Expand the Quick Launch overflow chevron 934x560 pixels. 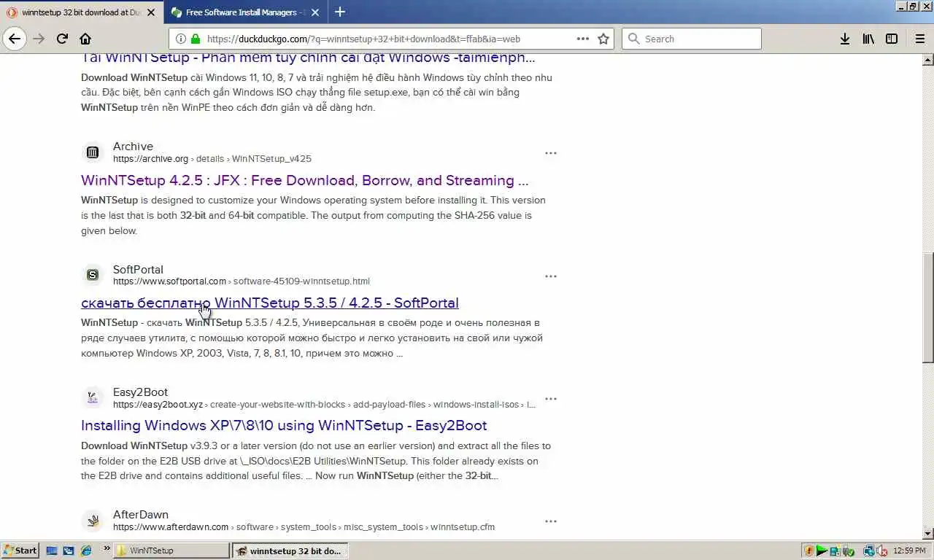tap(107, 548)
